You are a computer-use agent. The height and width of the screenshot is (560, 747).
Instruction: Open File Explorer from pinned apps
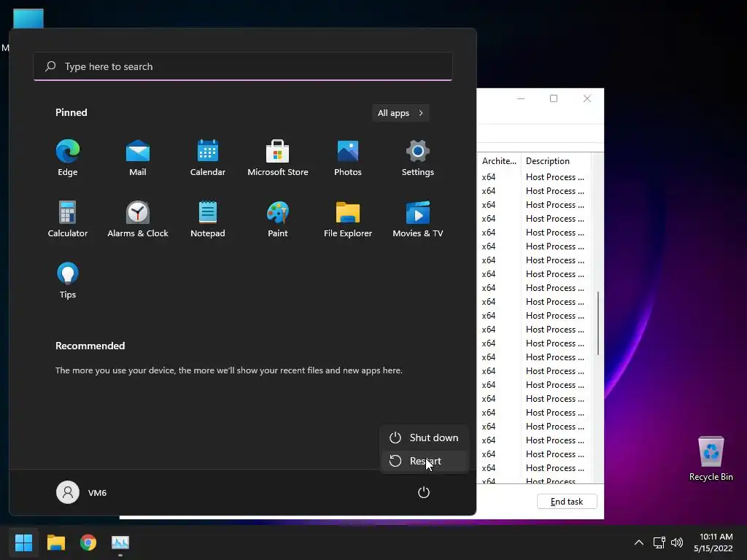[x=348, y=219]
